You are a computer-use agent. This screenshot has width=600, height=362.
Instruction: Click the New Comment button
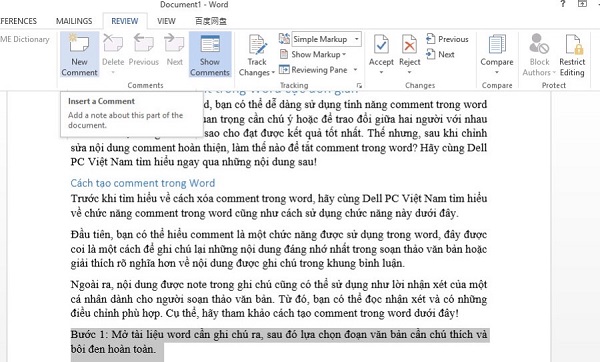pyautogui.click(x=79, y=54)
